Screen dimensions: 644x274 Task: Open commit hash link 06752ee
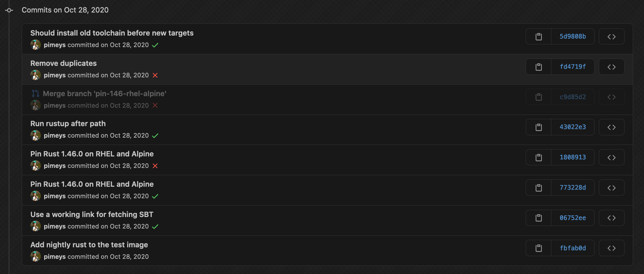tap(573, 218)
